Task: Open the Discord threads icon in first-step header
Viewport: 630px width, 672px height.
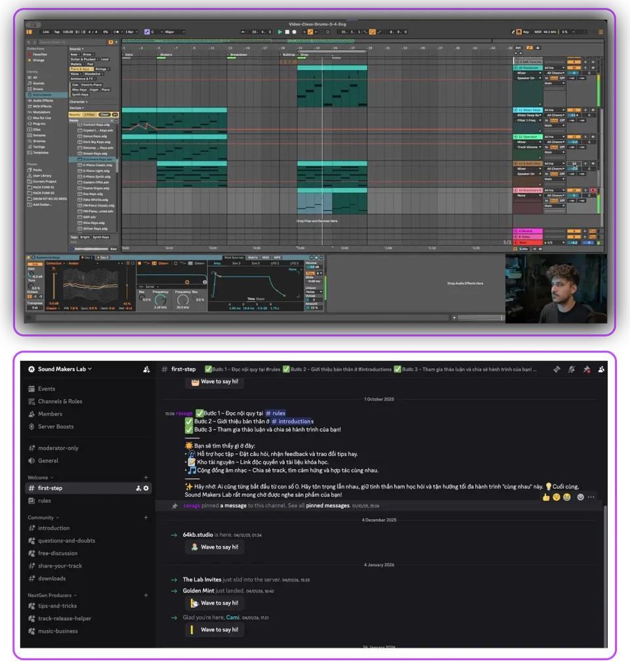Action: click(x=556, y=369)
